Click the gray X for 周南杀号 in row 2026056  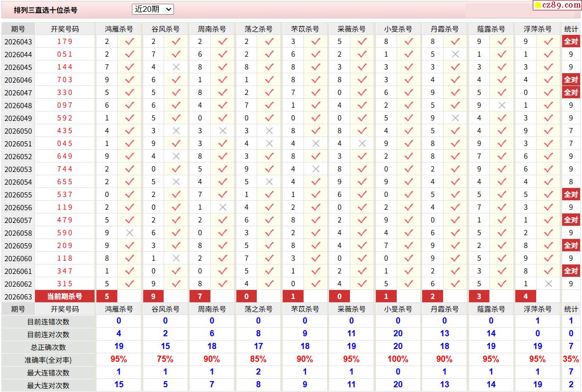click(223, 207)
